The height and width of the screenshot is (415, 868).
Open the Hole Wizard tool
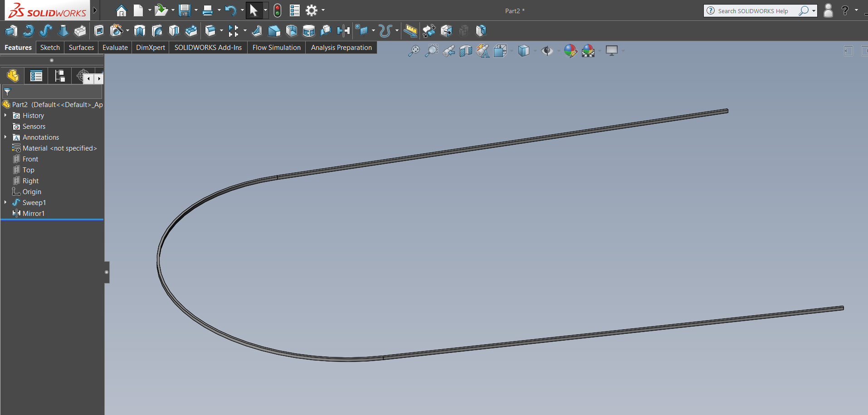coord(116,30)
